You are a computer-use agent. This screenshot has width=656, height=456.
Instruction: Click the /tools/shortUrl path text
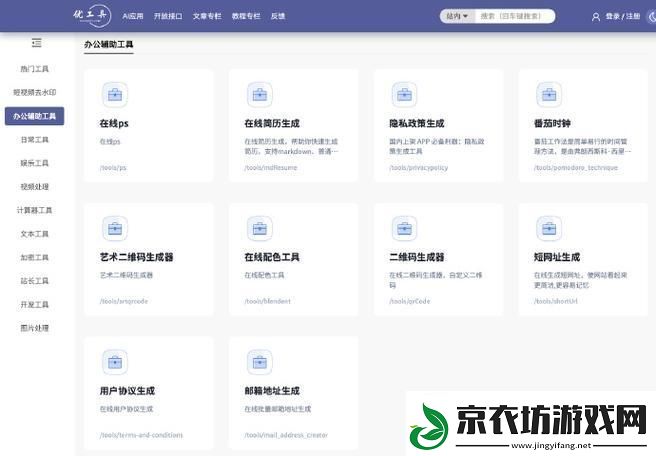click(556, 301)
